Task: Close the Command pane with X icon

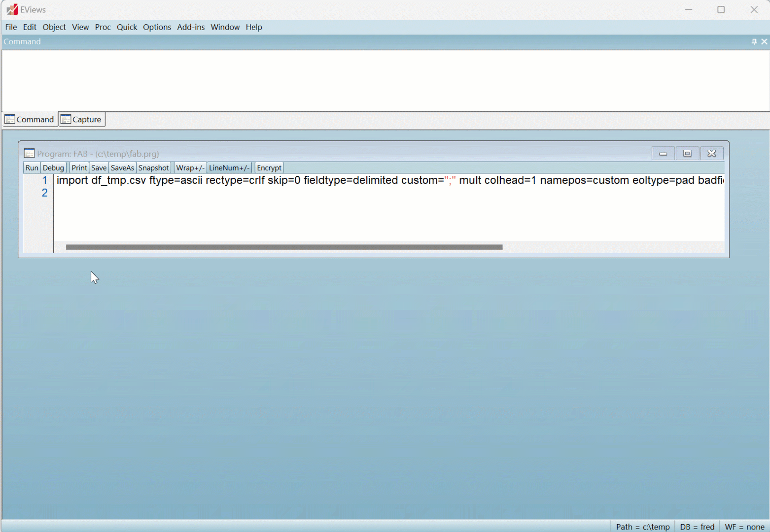Action: (x=764, y=42)
